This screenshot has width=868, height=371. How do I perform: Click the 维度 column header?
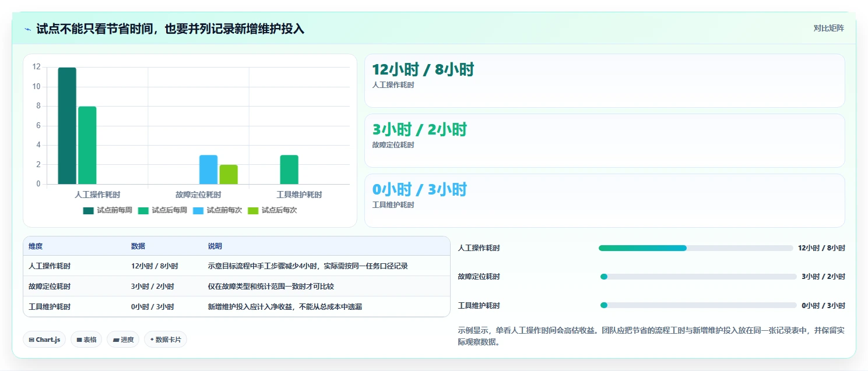click(x=36, y=246)
